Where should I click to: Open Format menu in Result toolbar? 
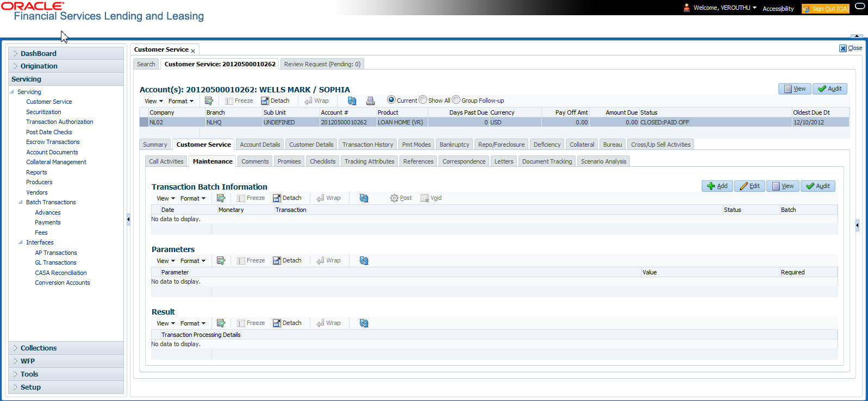pyautogui.click(x=193, y=323)
